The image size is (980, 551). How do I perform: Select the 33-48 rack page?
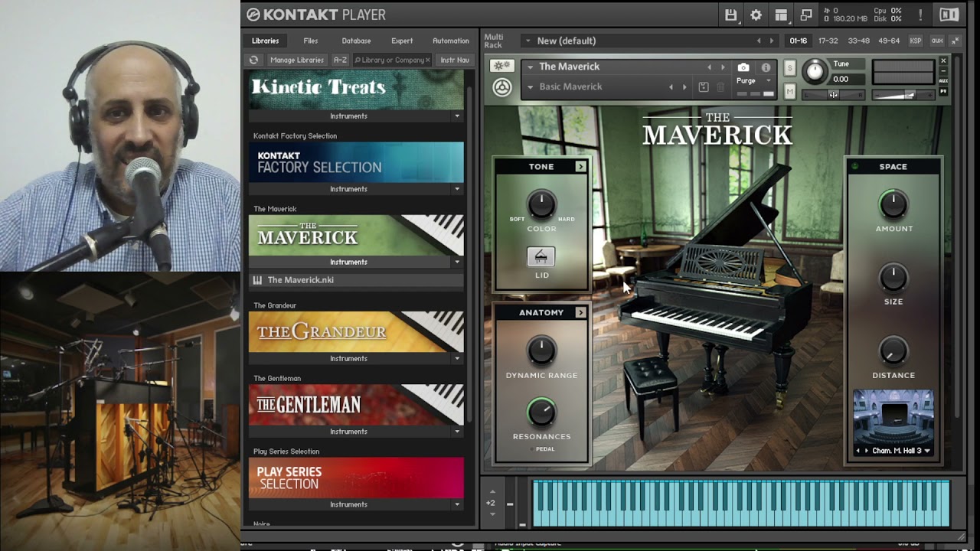tap(858, 41)
